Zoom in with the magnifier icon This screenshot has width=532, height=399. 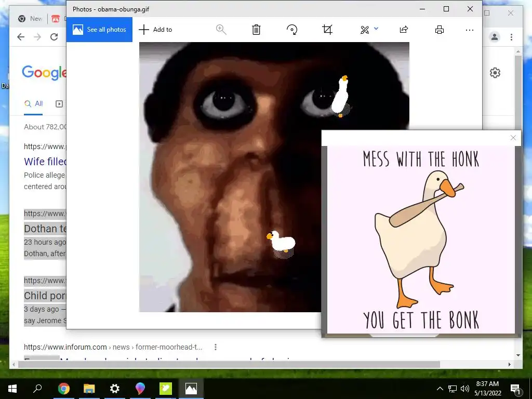click(221, 30)
